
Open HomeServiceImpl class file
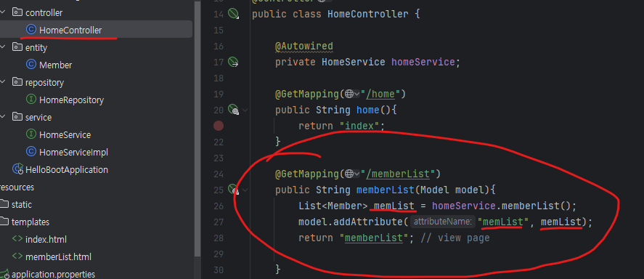click(x=73, y=152)
